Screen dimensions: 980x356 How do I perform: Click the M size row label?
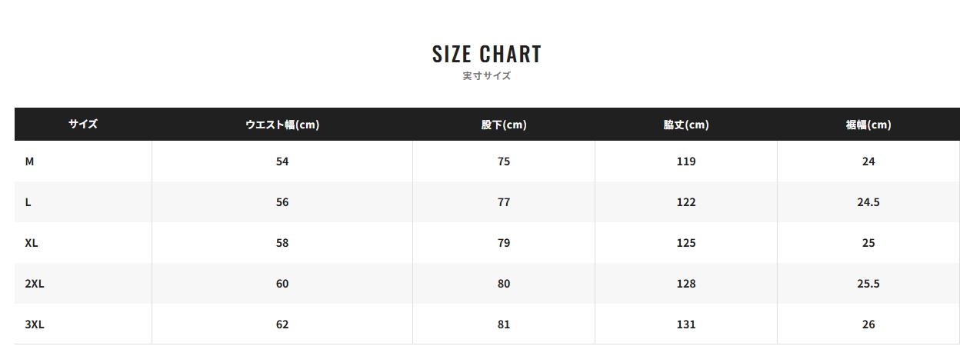coord(29,161)
